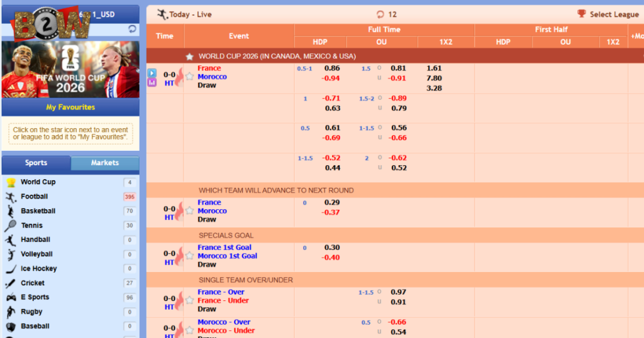Open the My Favourites header

tap(70, 107)
